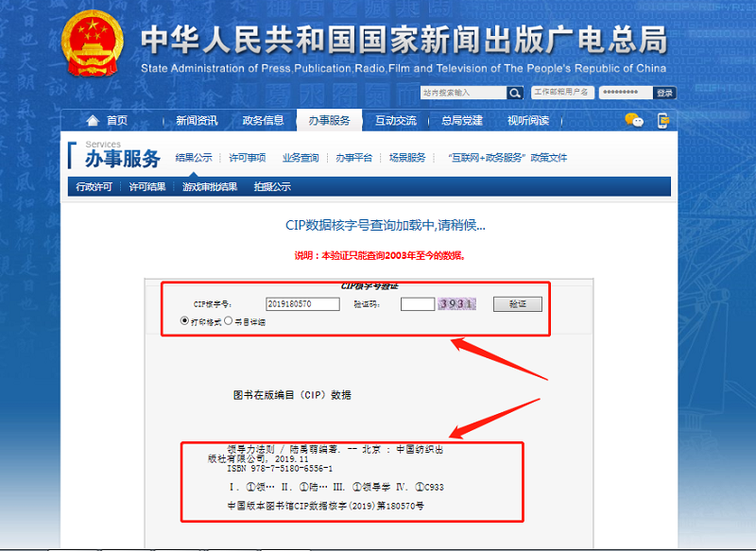The height and width of the screenshot is (551, 756).
Task: Focus the 验证码 captcha input box
Action: coord(417,304)
